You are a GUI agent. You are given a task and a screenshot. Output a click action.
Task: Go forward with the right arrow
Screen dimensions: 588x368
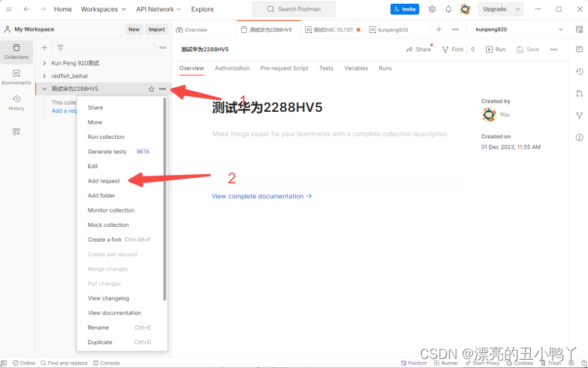click(x=43, y=9)
